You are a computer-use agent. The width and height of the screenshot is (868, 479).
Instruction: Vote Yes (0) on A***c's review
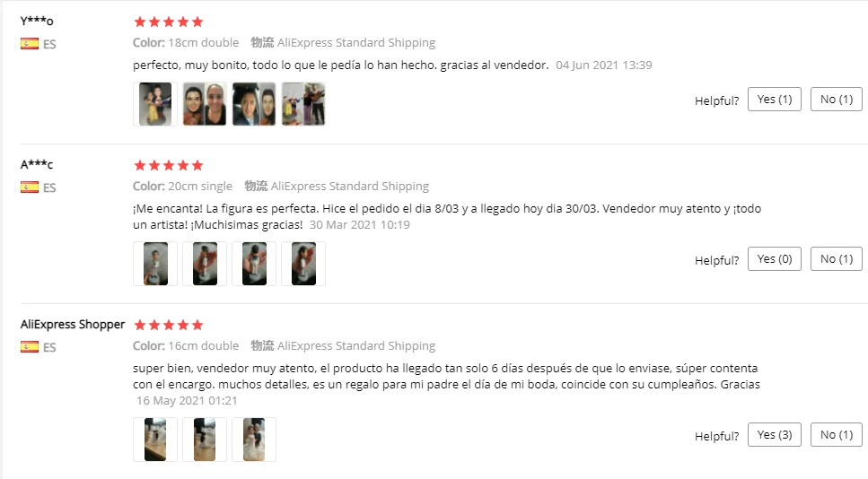[775, 259]
